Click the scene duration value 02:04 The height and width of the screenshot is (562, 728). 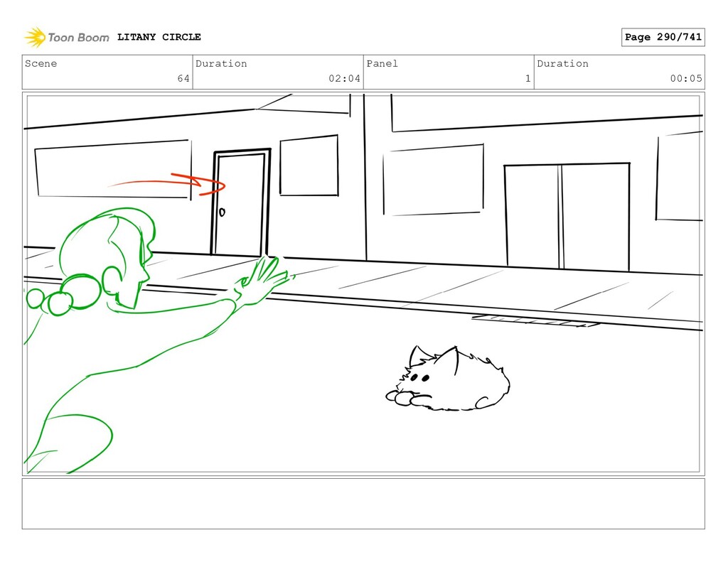pyautogui.click(x=345, y=78)
